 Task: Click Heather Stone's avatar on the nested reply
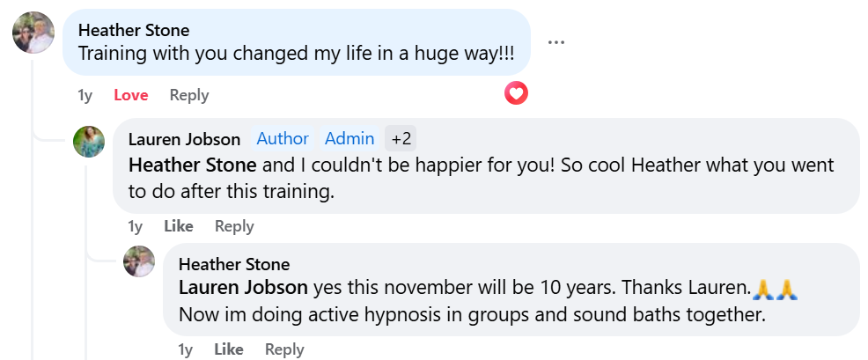pyautogui.click(x=139, y=261)
